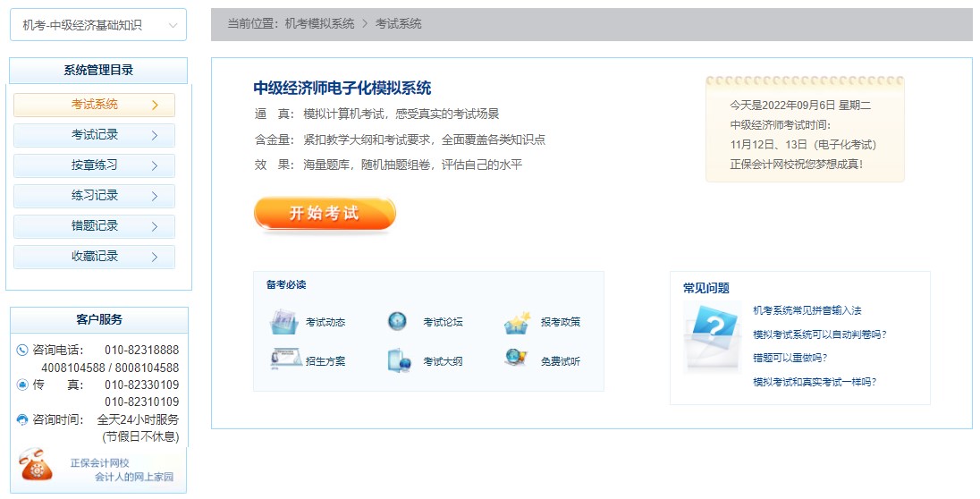Image resolution: width=980 pixels, height=499 pixels.
Task: Click the headset icon beside 咨询时间
Action: [22, 419]
